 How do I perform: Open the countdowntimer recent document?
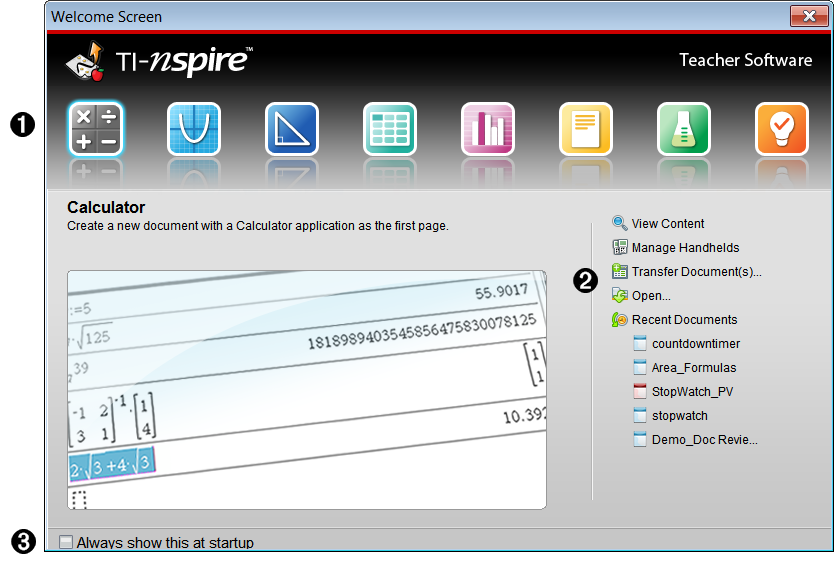pyautogui.click(x=695, y=344)
